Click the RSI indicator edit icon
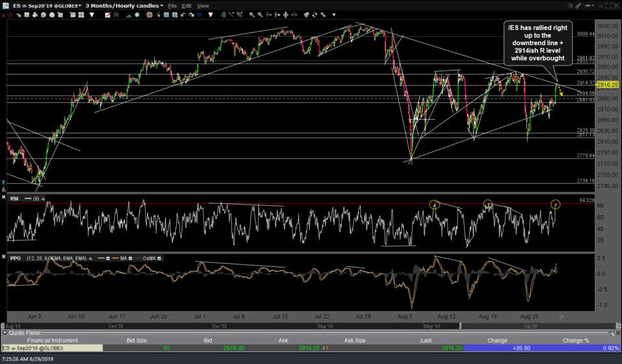This screenshot has width=622, height=364. coord(43,199)
